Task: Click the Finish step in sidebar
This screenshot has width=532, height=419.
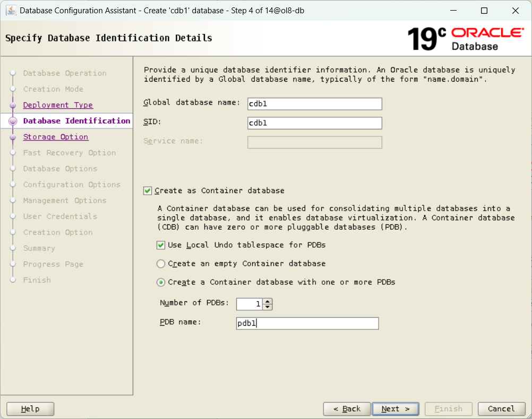Action: [x=37, y=281]
